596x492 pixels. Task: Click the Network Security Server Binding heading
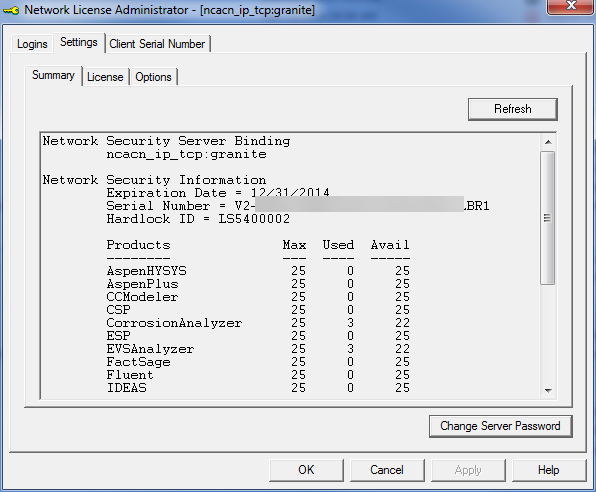[x=166, y=141]
